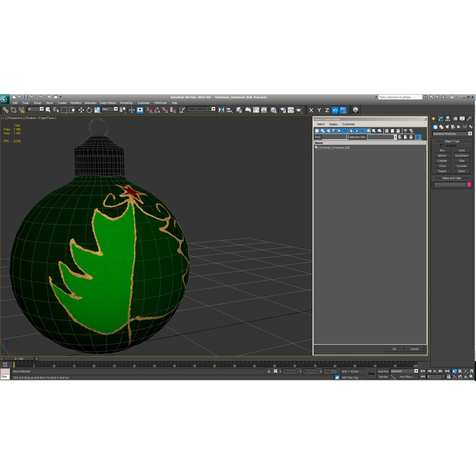Select Christmas_Ornament_Ball in the list
Viewport: 476px width, 476px height.
[x=334, y=148]
